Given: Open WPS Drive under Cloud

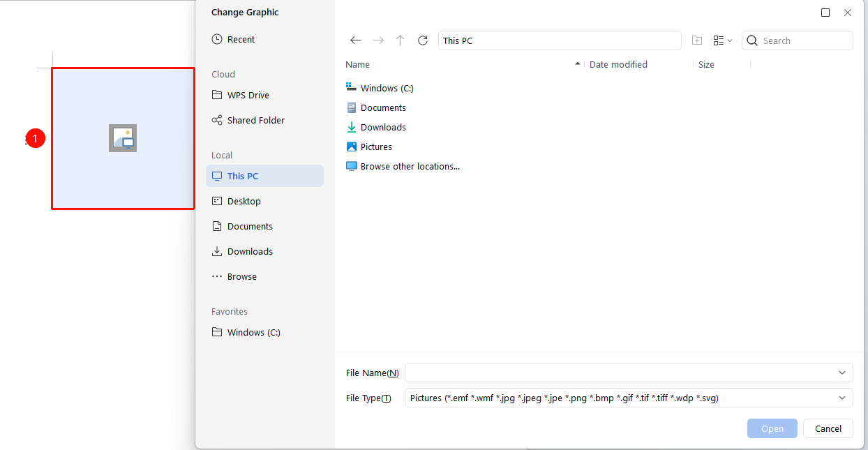Looking at the screenshot, I should [264, 95].
